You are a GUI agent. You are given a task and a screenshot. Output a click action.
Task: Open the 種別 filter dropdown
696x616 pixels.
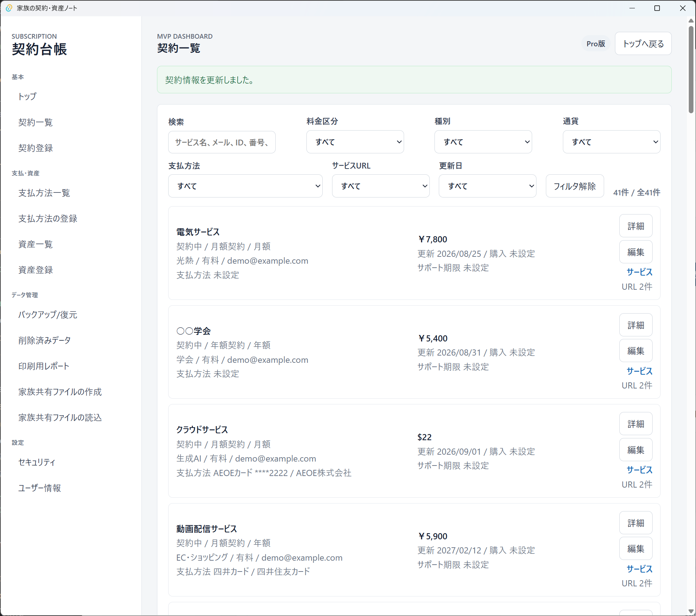[483, 142]
